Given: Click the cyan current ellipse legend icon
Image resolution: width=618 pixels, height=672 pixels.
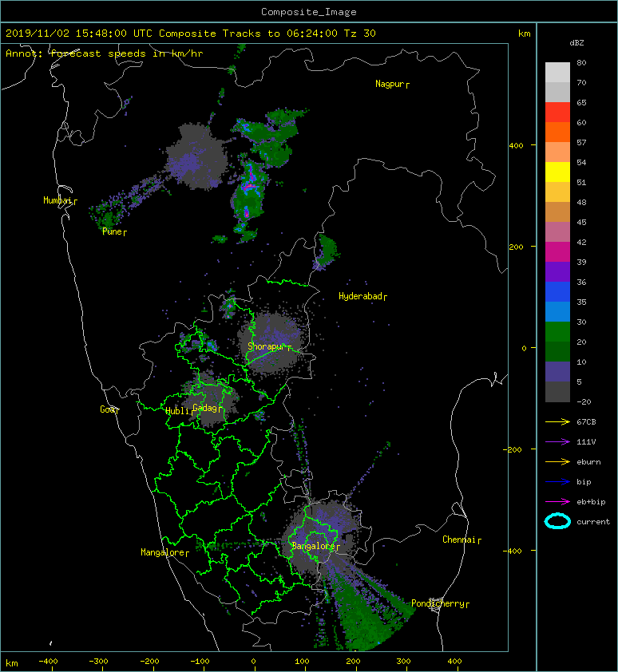Looking at the screenshot, I should click(557, 521).
